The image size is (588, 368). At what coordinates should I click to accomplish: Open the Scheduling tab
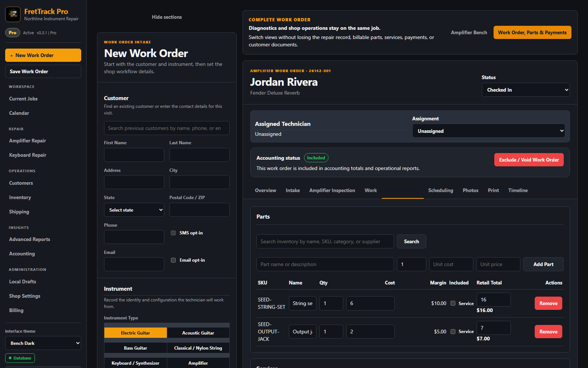(441, 190)
